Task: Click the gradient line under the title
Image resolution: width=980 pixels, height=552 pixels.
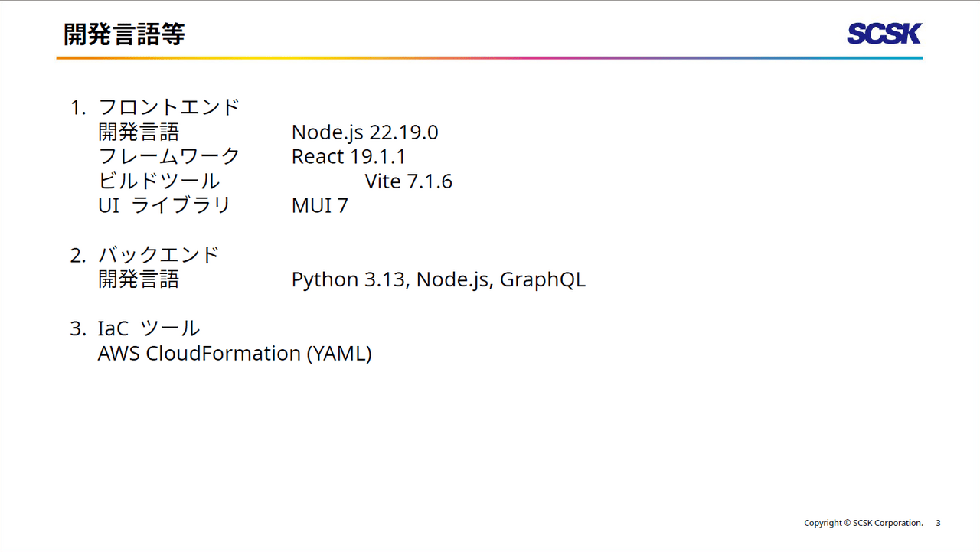Action: click(x=488, y=58)
